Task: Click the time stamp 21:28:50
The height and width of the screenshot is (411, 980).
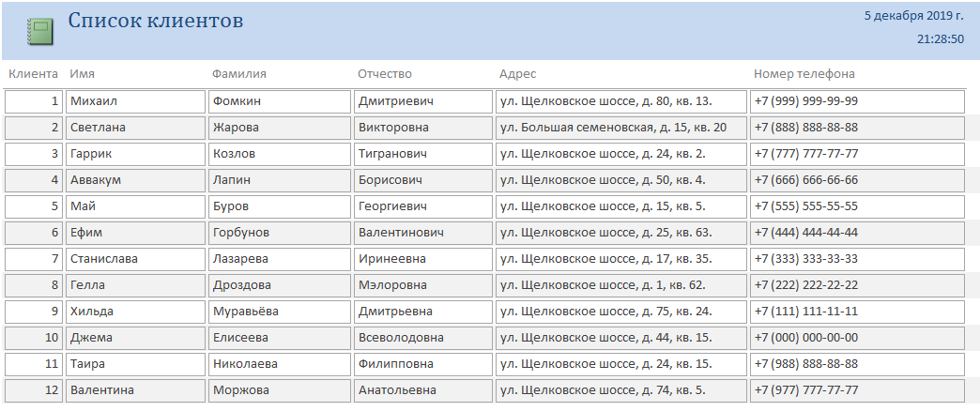Action: pos(941,38)
